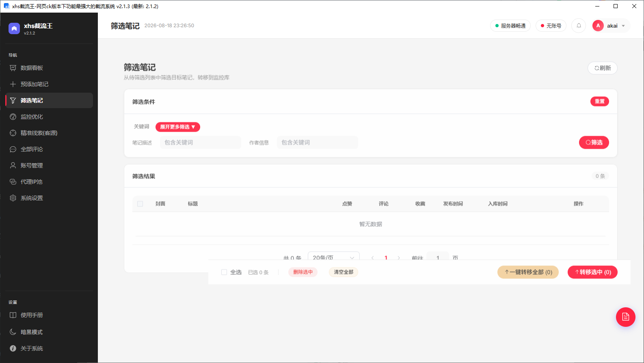
Task: Click the xhs截流王 app logo icon
Action: click(x=14, y=28)
